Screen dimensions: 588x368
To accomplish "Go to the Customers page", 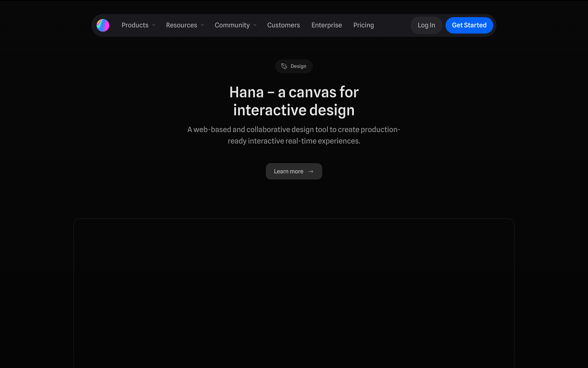I will pos(284,25).
